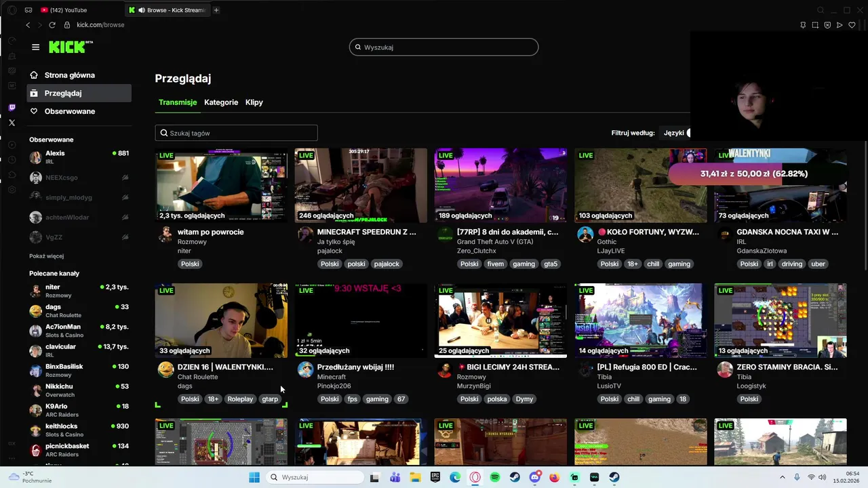Screen dimensions: 868x488
Task: Open niter's avatar beside witam po powrocie
Action: (165, 235)
